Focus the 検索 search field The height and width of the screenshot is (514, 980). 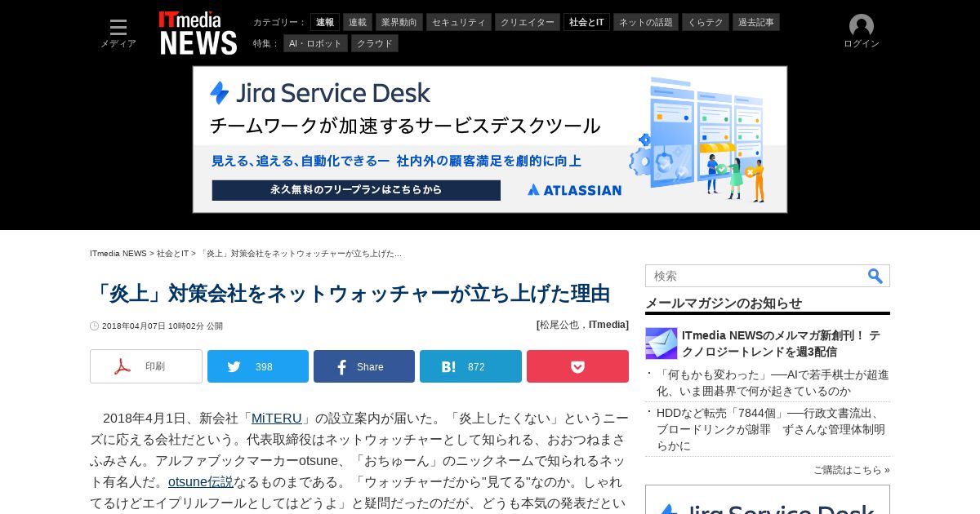pyautogui.click(x=755, y=276)
